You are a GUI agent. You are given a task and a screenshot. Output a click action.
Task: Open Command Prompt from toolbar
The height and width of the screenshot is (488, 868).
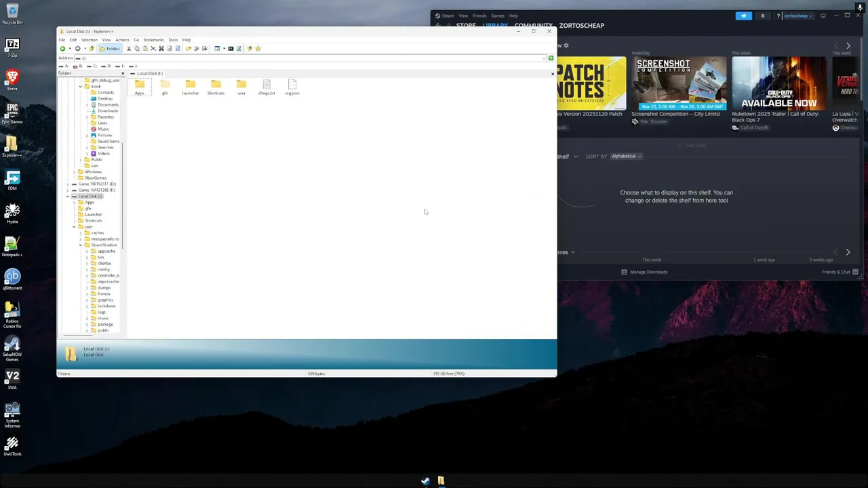(231, 49)
